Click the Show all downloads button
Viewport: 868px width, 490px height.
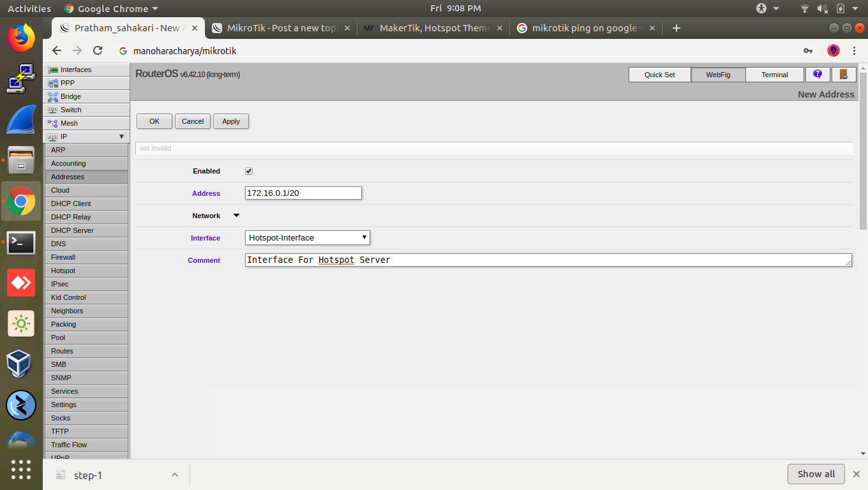816,474
